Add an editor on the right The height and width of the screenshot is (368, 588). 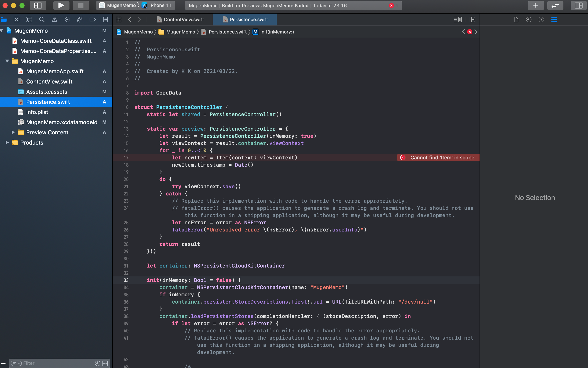472,20
